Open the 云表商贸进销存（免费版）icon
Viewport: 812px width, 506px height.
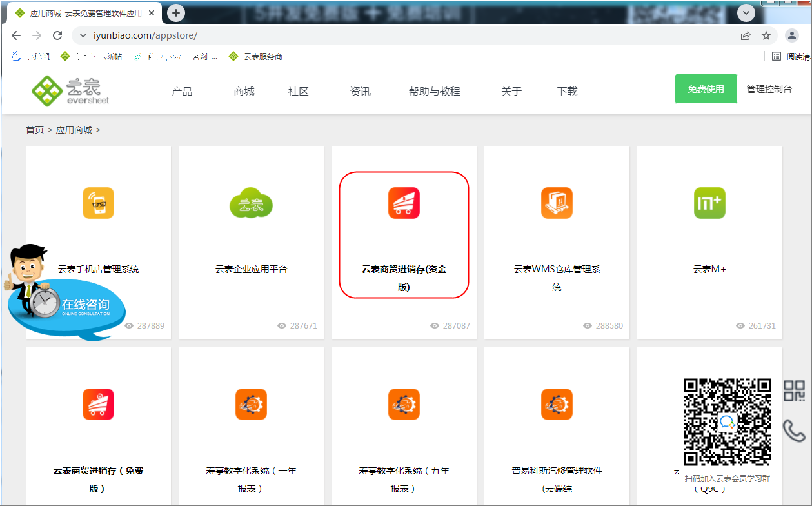coord(98,404)
